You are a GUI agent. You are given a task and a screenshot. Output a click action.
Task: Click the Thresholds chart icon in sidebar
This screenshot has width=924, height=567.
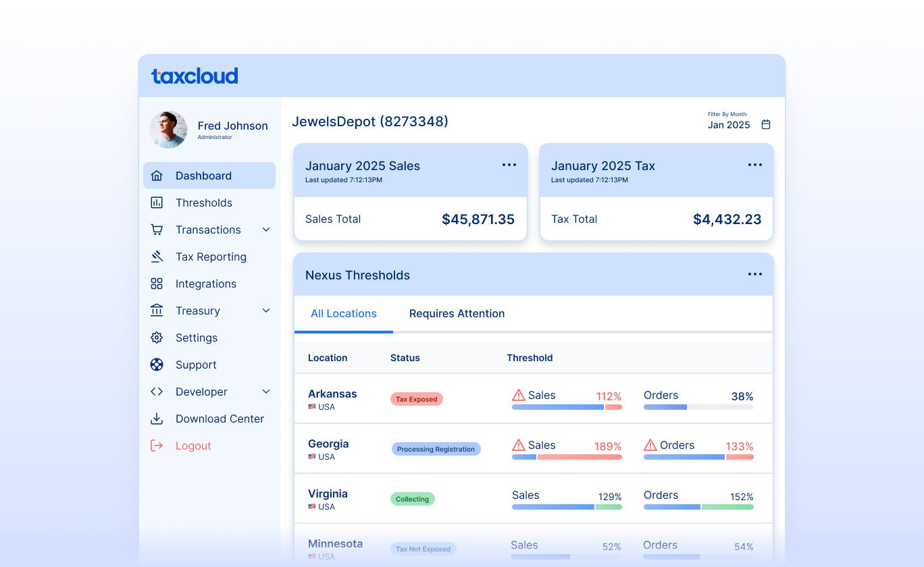[157, 202]
